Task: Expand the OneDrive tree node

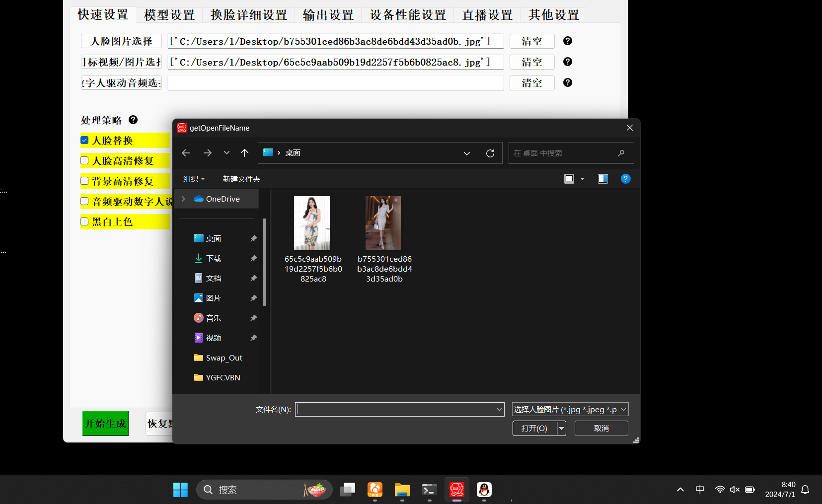Action: pos(184,199)
